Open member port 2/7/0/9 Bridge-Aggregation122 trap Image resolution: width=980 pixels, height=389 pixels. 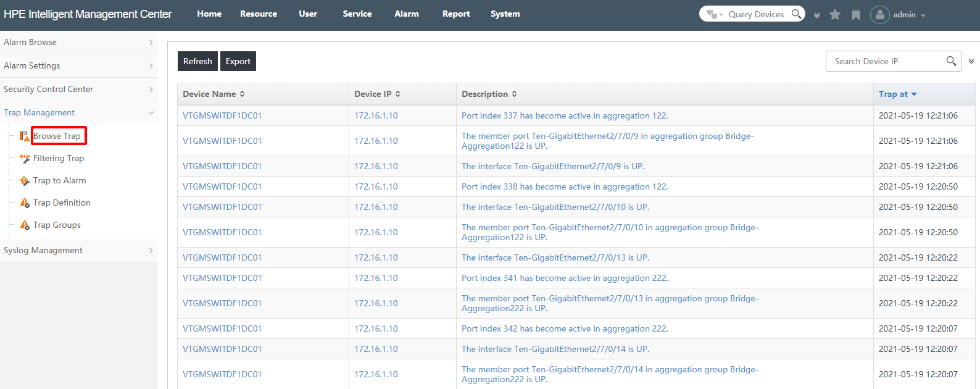point(607,141)
